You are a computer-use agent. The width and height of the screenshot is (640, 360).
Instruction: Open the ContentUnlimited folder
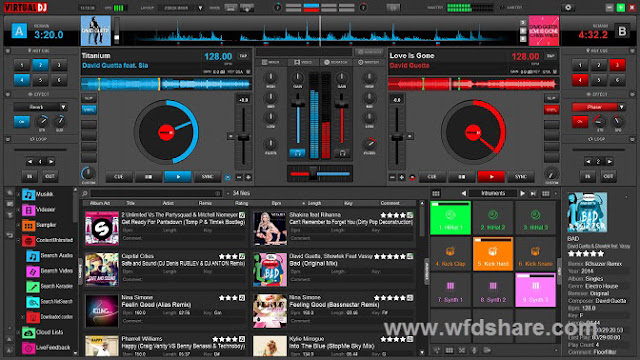pyautogui.click(x=48, y=240)
